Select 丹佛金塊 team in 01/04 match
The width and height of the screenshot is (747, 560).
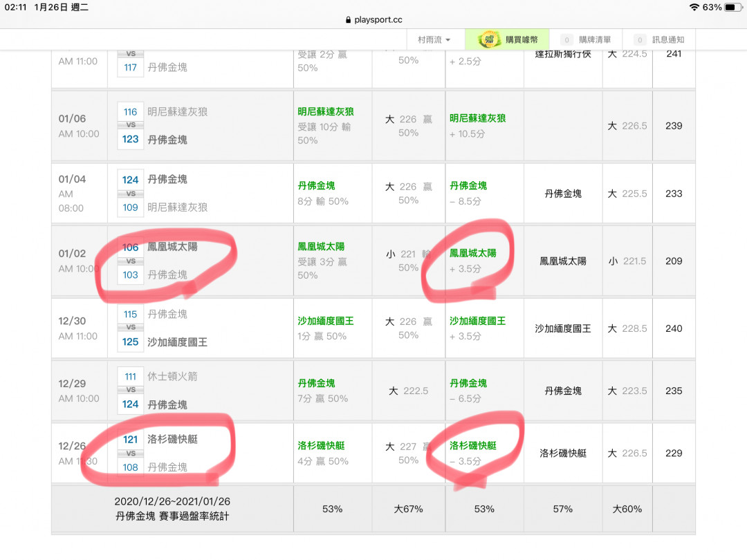(x=167, y=179)
